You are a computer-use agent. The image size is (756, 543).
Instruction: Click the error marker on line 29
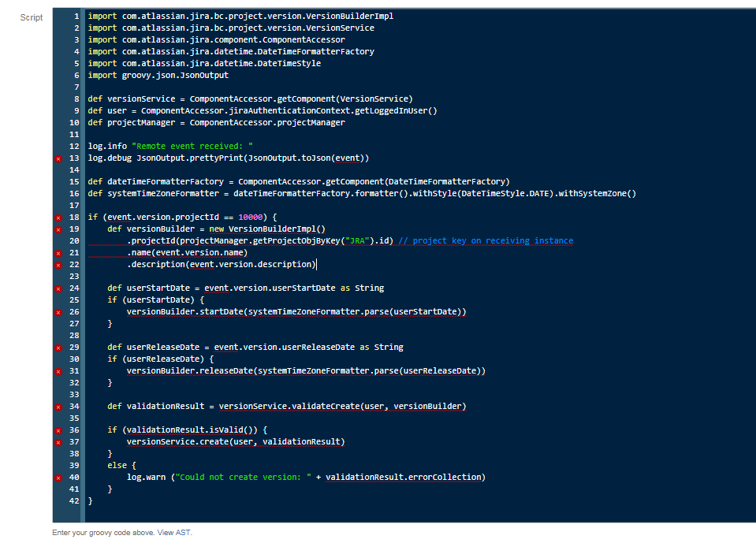click(x=58, y=348)
